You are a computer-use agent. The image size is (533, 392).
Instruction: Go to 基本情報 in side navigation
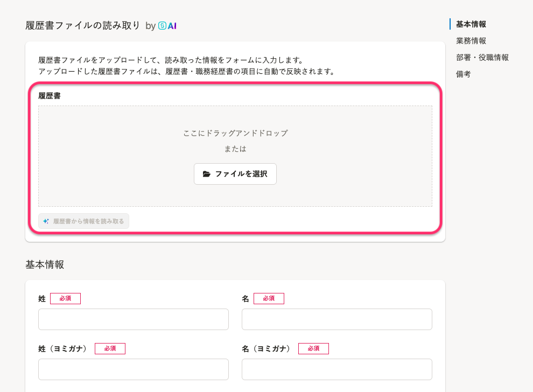click(471, 24)
